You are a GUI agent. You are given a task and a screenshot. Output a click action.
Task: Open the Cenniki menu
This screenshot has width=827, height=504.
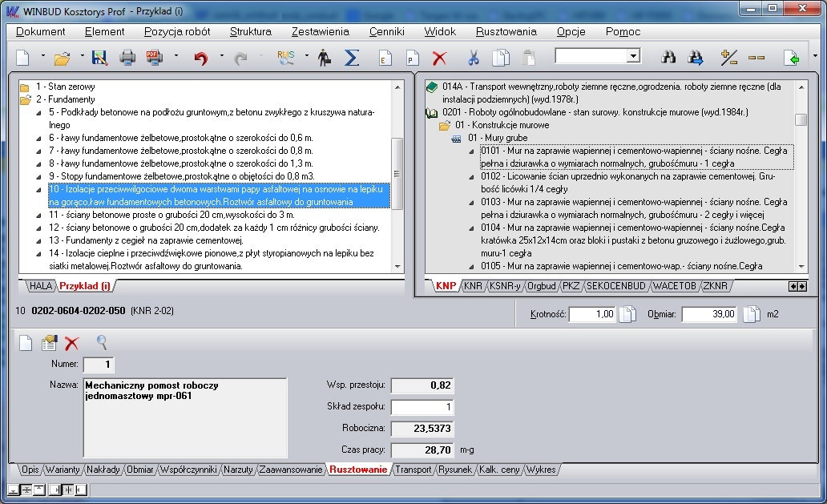pyautogui.click(x=386, y=31)
